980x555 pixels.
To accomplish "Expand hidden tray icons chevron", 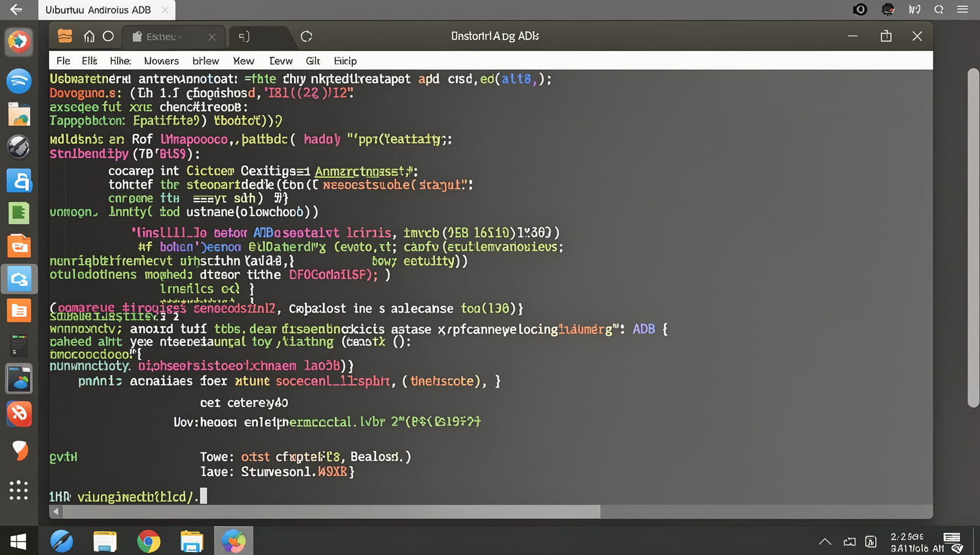I will [825, 542].
